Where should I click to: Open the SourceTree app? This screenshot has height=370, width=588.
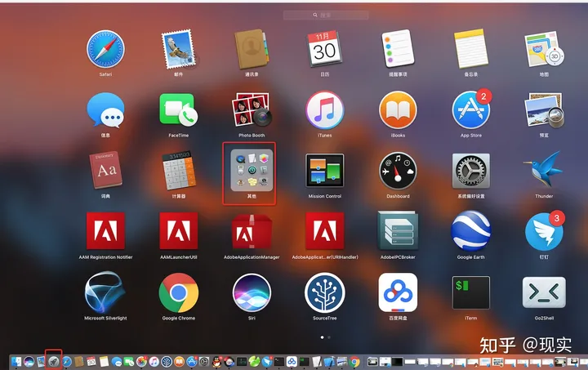pyautogui.click(x=324, y=292)
